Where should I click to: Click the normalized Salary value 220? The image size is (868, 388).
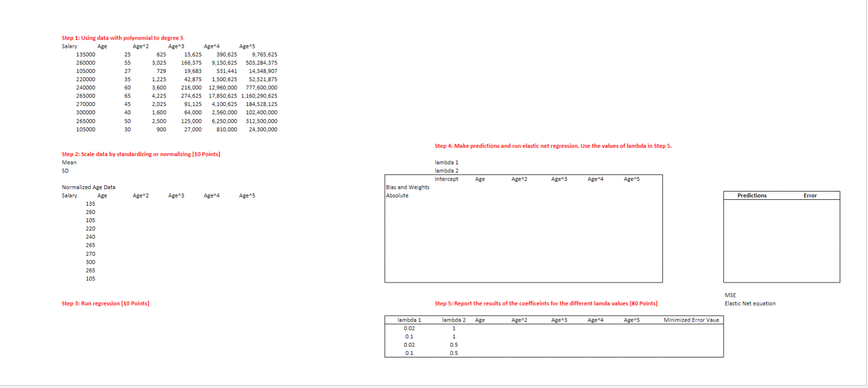[91, 228]
